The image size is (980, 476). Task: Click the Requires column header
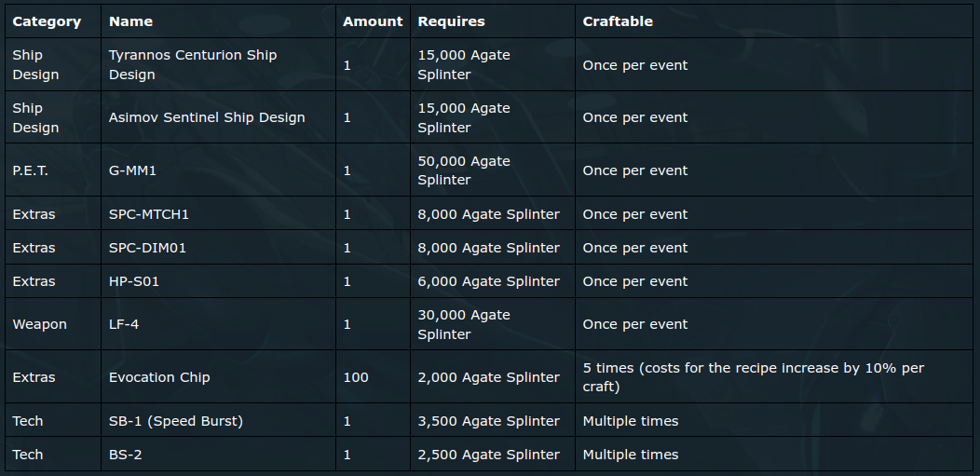coord(451,21)
